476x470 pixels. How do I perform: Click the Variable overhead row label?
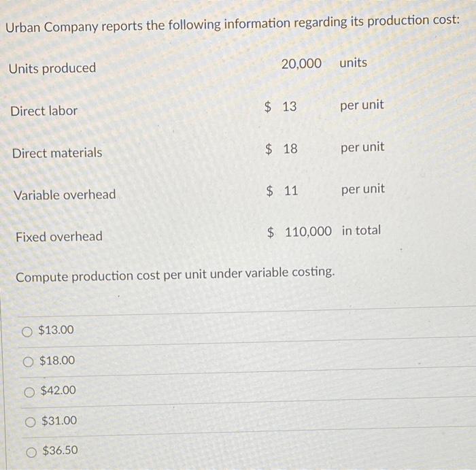pyautogui.click(x=65, y=195)
